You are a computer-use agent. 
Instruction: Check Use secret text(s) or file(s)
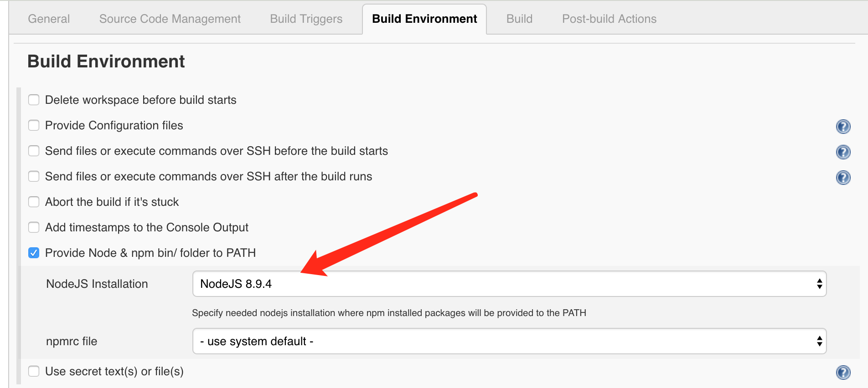[x=34, y=371]
